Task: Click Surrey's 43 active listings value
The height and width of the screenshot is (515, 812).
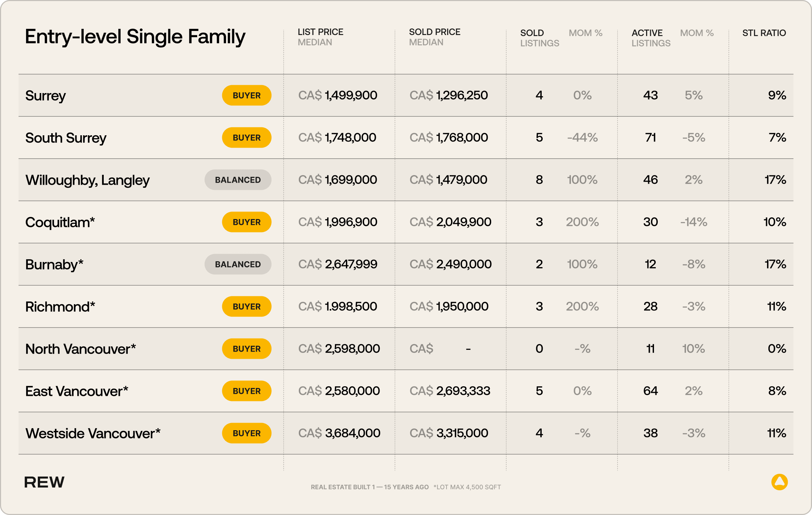Action: point(651,95)
